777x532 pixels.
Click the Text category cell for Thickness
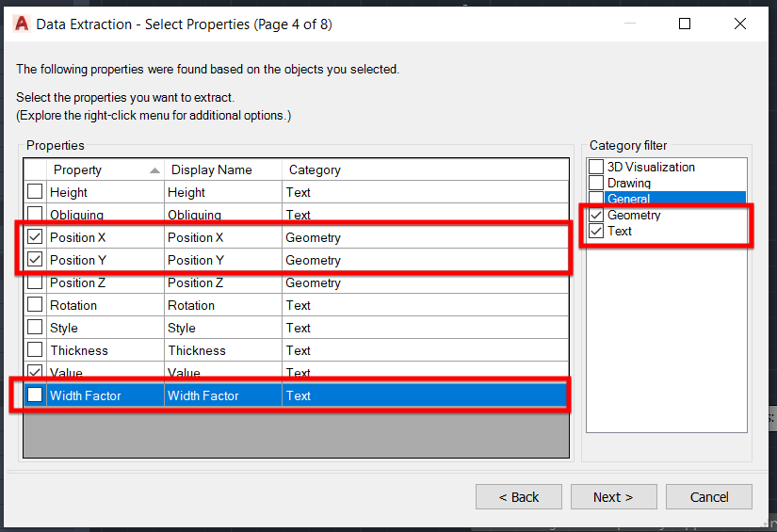[425, 350]
